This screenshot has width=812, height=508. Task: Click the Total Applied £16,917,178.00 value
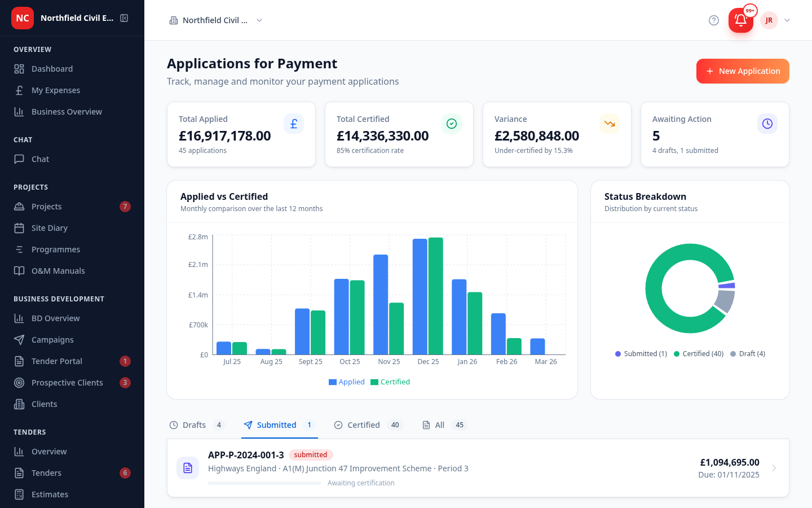pos(225,136)
